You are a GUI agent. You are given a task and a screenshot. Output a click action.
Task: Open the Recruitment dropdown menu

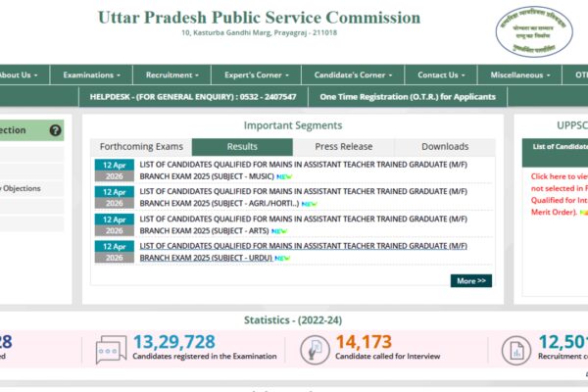(172, 75)
